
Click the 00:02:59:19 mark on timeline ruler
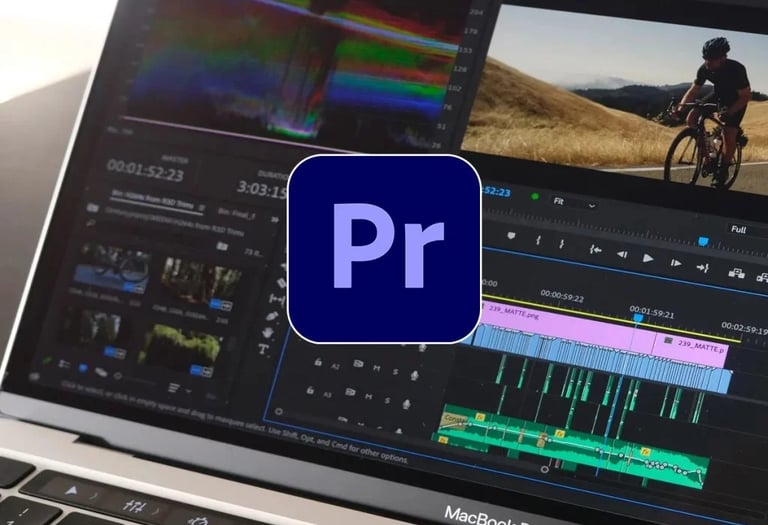[x=744, y=328]
